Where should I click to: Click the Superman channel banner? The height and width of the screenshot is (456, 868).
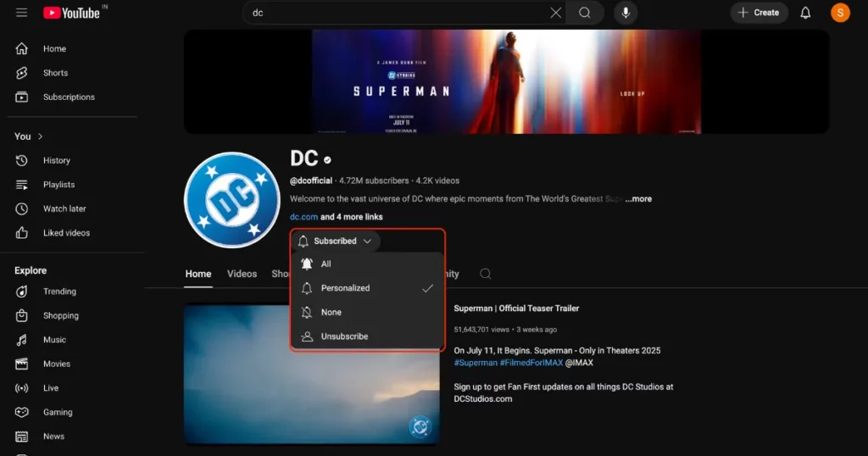507,82
